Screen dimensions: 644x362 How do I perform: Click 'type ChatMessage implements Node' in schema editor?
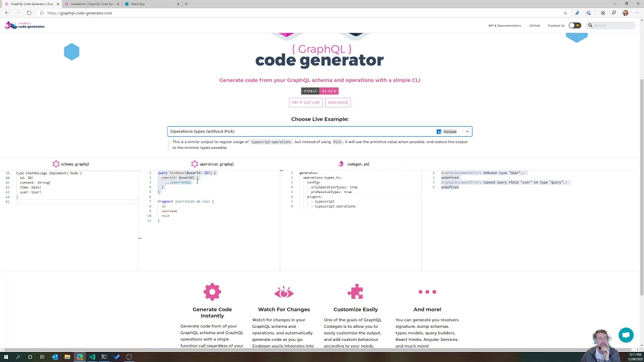[x=49, y=173]
